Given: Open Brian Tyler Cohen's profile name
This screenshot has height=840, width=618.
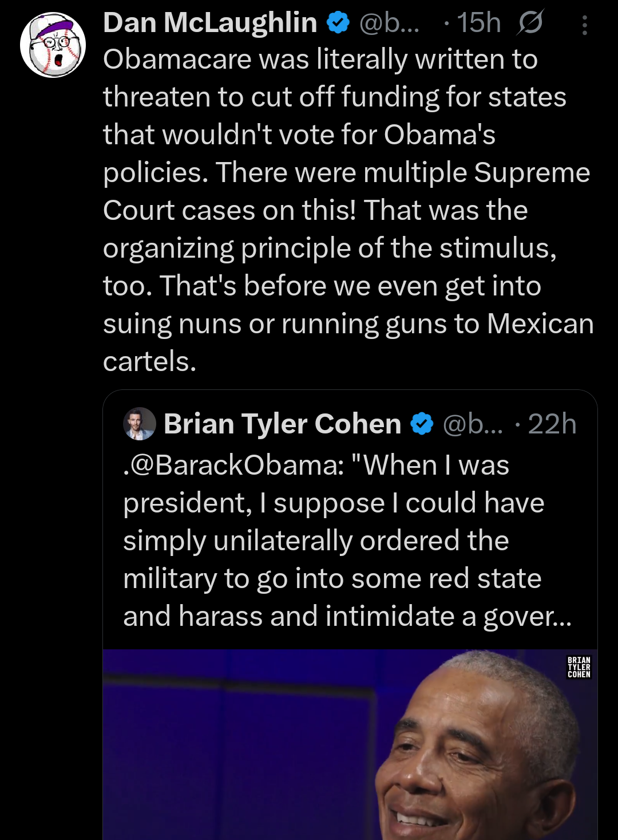Looking at the screenshot, I should (x=282, y=424).
